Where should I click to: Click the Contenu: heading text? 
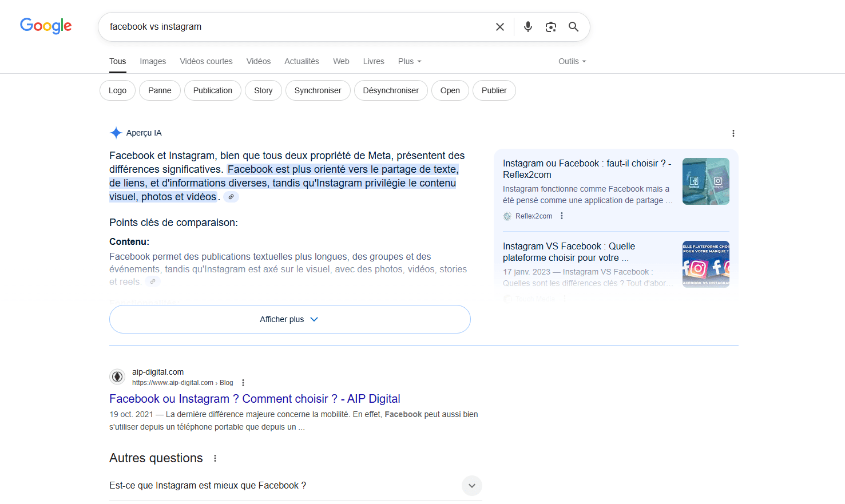[x=129, y=241]
